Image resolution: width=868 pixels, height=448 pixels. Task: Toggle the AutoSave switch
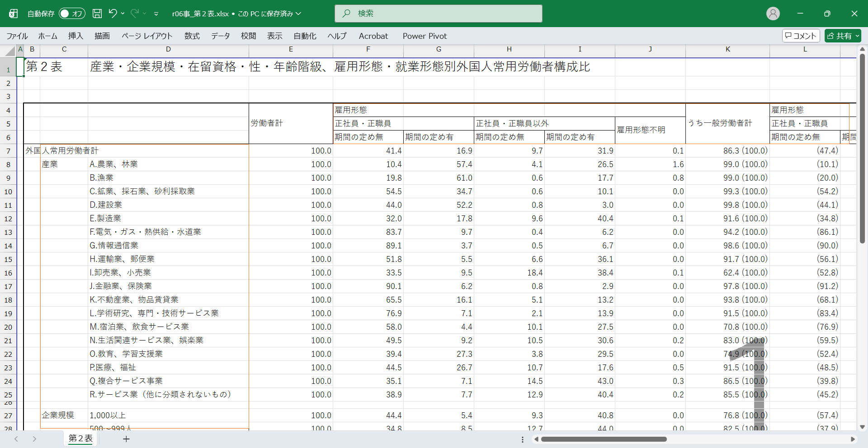[x=72, y=14]
